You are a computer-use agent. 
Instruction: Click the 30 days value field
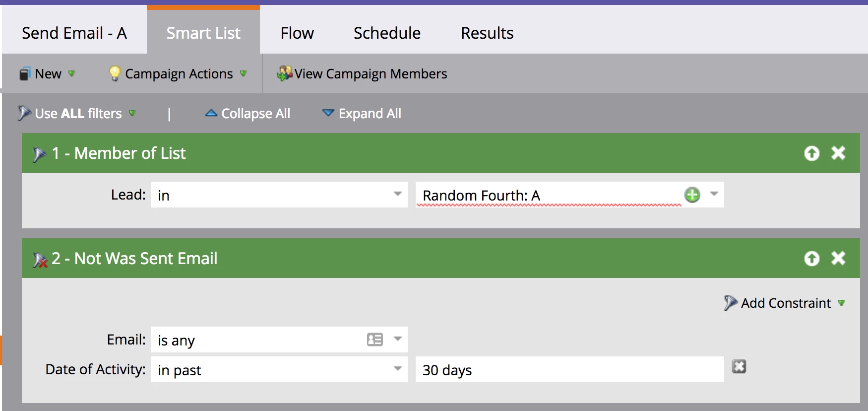569,369
